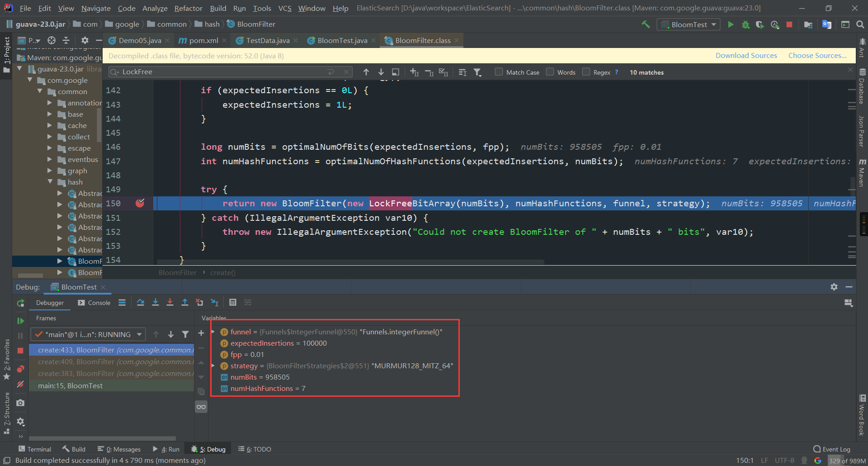Enable the Regex checkbox
Viewport: 868px width, 466px height.
click(586, 72)
